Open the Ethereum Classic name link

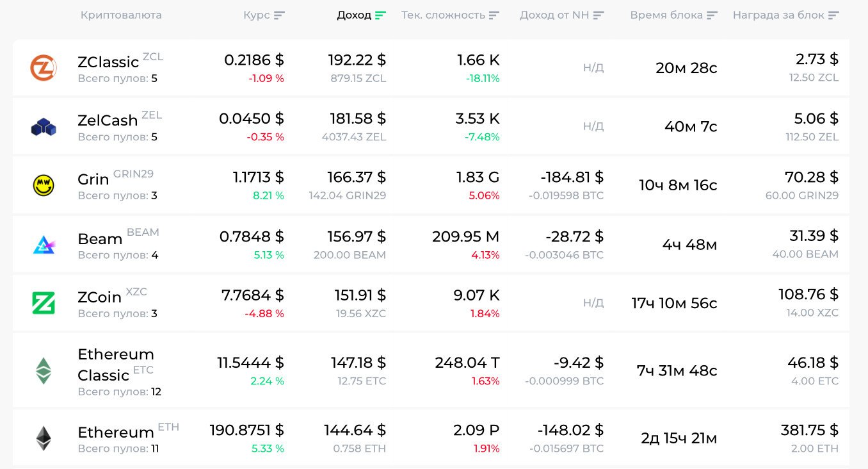click(x=116, y=365)
